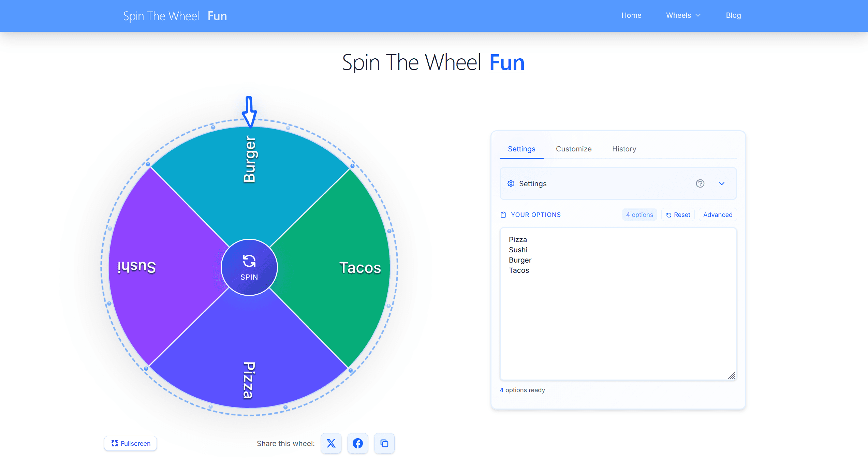868x474 pixels.
Task: Open help via the question mark icon
Action: pyautogui.click(x=700, y=183)
